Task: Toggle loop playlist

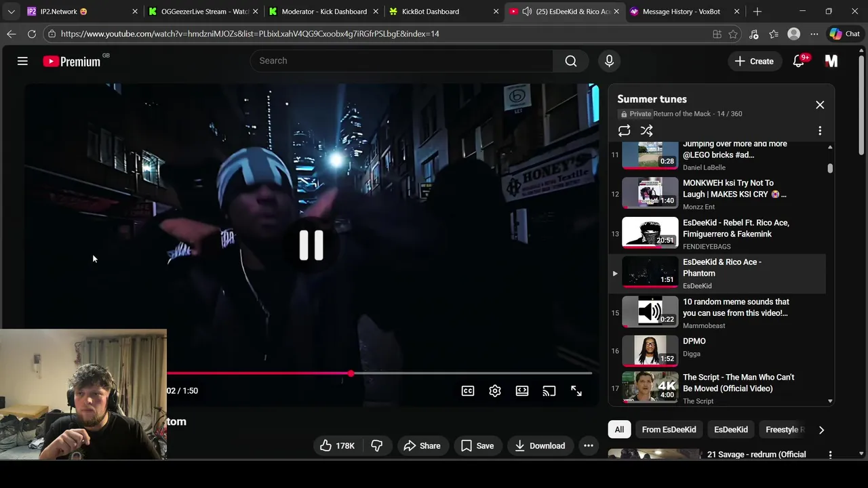Action: click(624, 131)
